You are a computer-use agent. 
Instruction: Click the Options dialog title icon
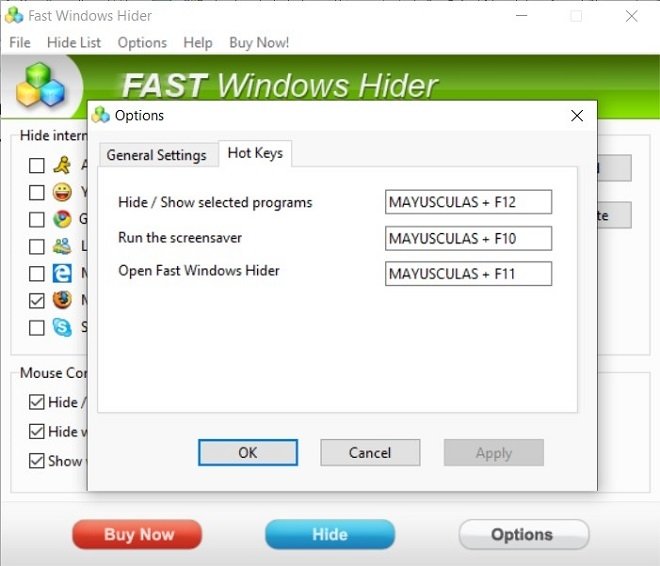[x=100, y=115]
